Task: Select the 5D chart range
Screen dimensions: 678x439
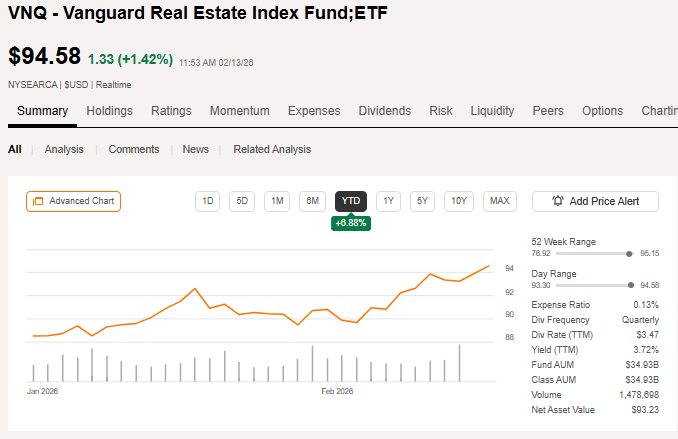Action: (242, 201)
